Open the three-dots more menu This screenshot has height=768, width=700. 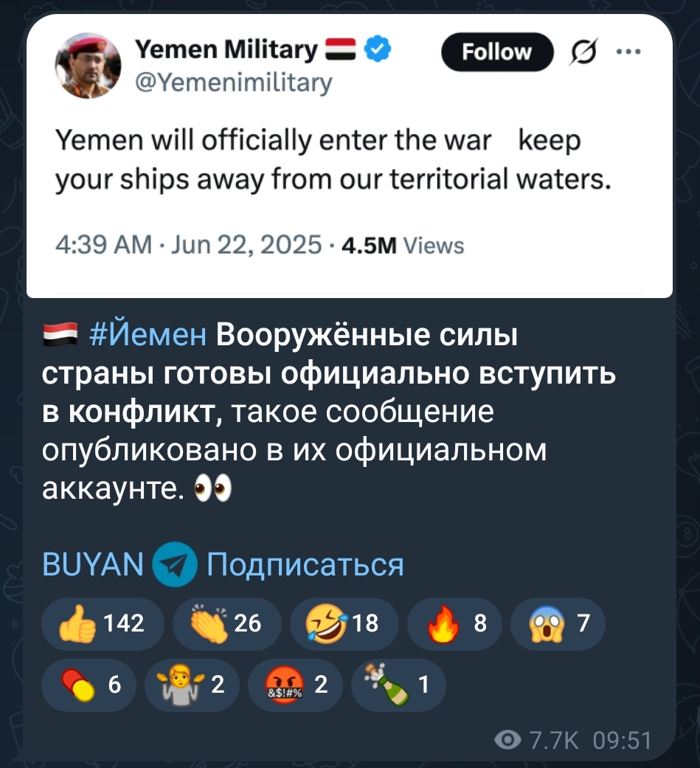point(629,52)
